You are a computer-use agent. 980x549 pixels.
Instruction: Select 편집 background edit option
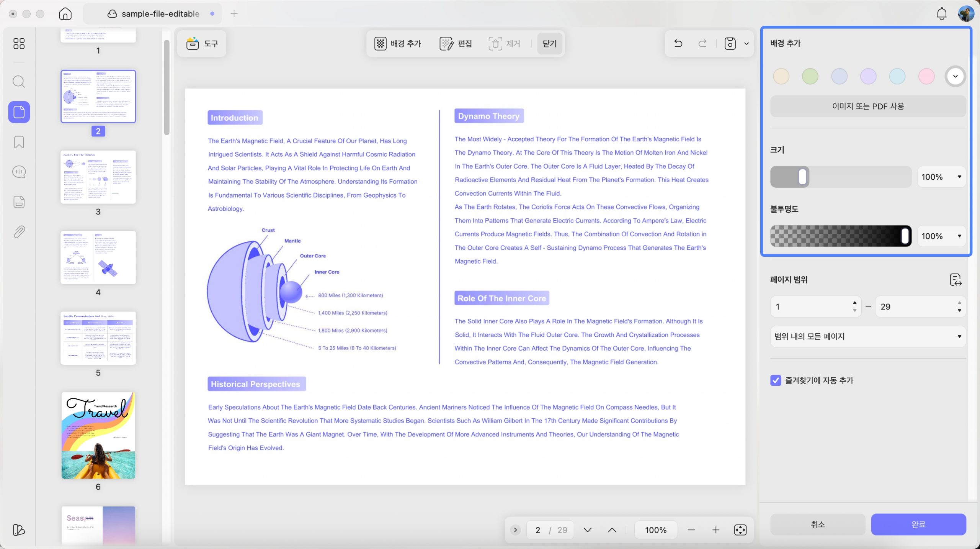tap(456, 44)
